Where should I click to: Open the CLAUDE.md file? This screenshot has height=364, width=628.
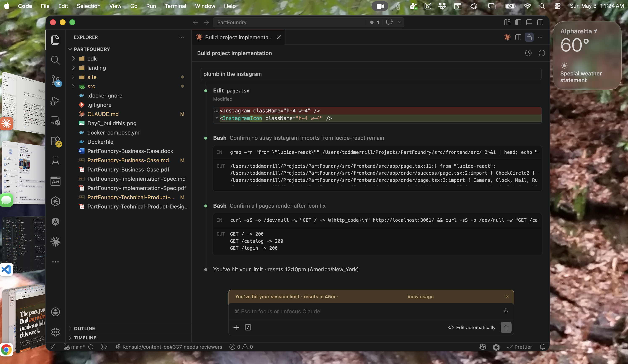pyautogui.click(x=103, y=114)
